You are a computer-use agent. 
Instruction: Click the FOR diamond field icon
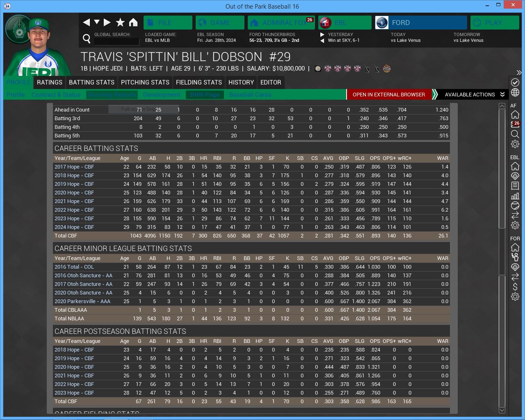click(515, 267)
